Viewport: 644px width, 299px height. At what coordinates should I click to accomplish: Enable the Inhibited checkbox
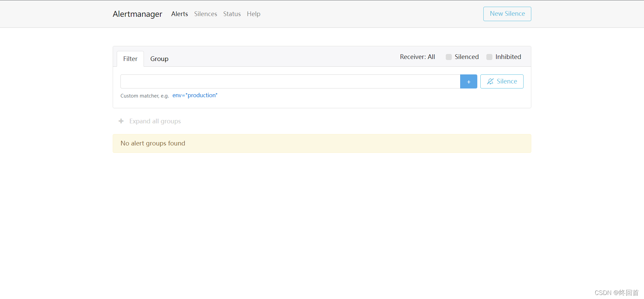(x=489, y=57)
